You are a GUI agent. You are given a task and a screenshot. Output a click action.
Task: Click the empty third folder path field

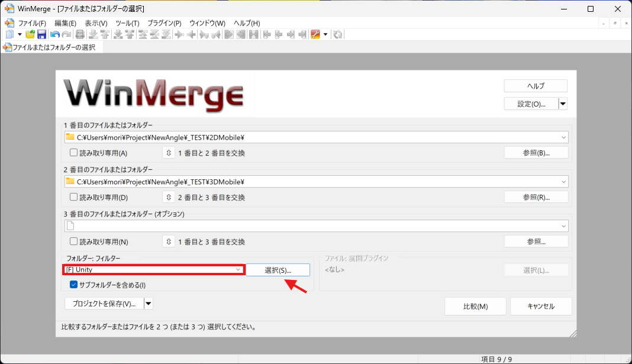tap(296, 226)
